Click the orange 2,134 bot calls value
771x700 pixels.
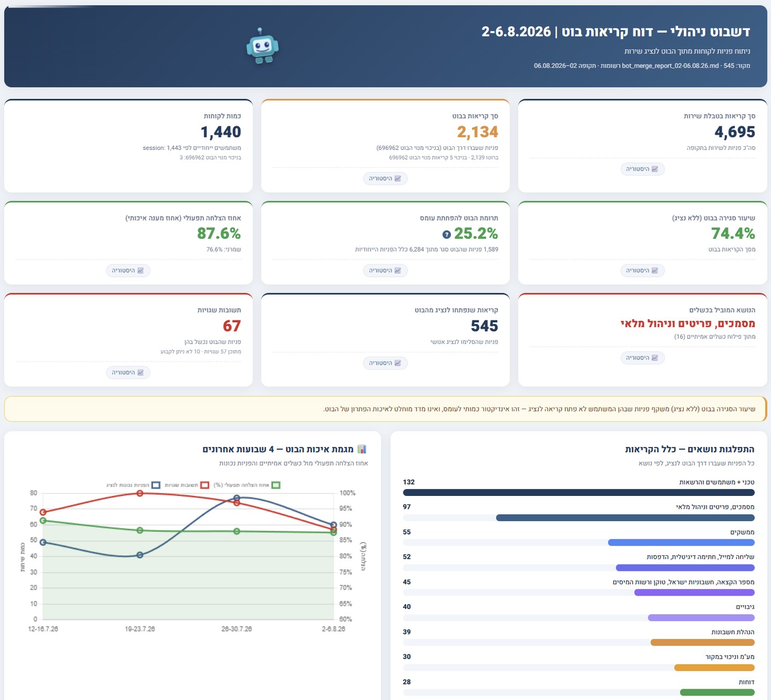pyautogui.click(x=478, y=132)
